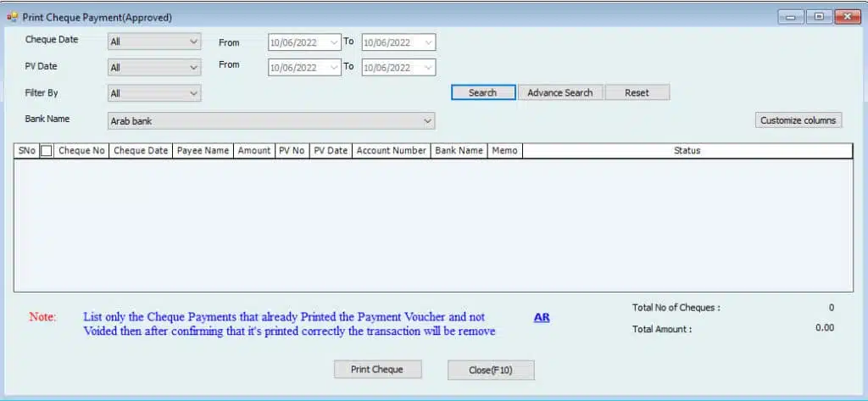Minimize the Print Cheque Payment window
This screenshot has width=868, height=401.
(x=791, y=17)
